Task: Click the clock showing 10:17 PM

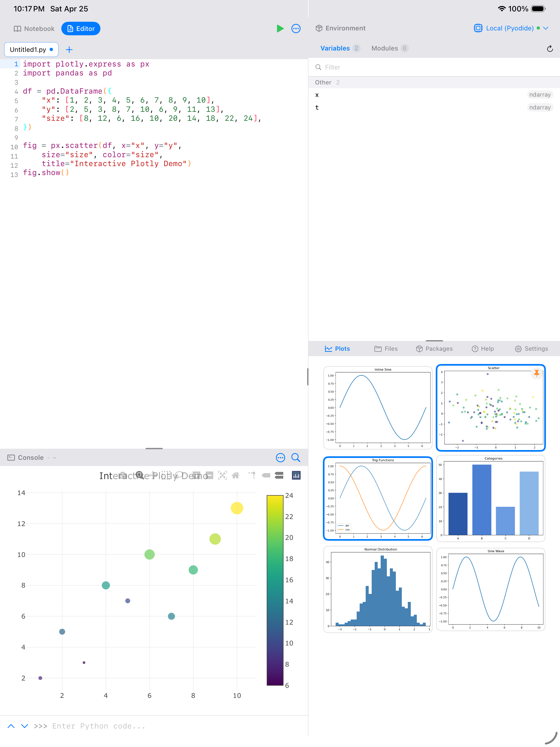Action: tap(29, 9)
